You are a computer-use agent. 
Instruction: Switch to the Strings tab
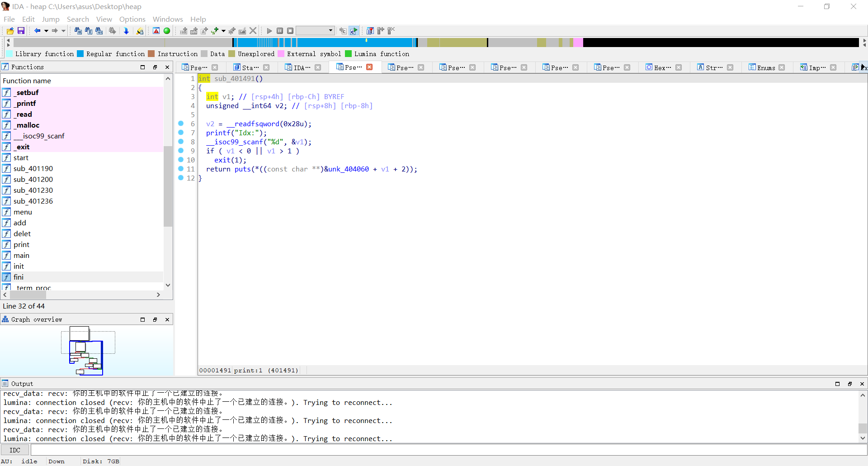pos(715,67)
